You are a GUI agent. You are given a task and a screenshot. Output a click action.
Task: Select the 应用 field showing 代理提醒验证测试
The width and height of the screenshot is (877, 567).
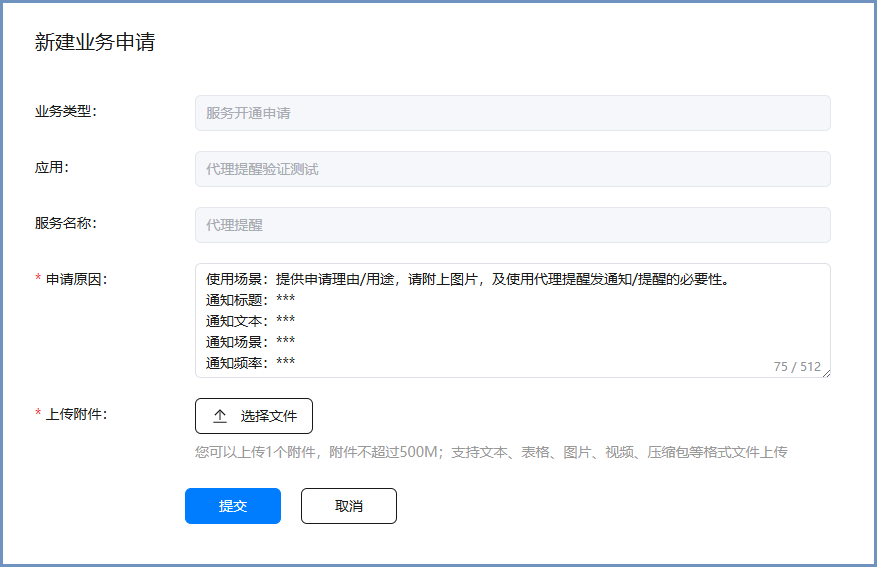pos(512,169)
